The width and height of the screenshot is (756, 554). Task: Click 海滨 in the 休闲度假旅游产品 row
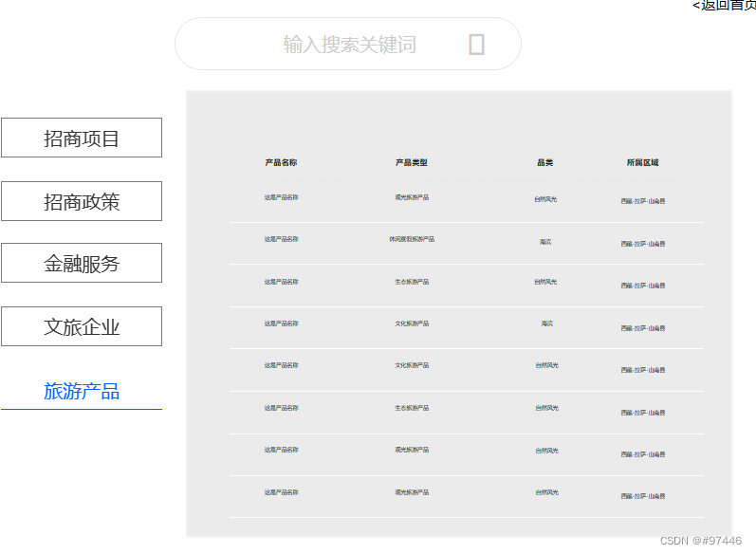(545, 242)
